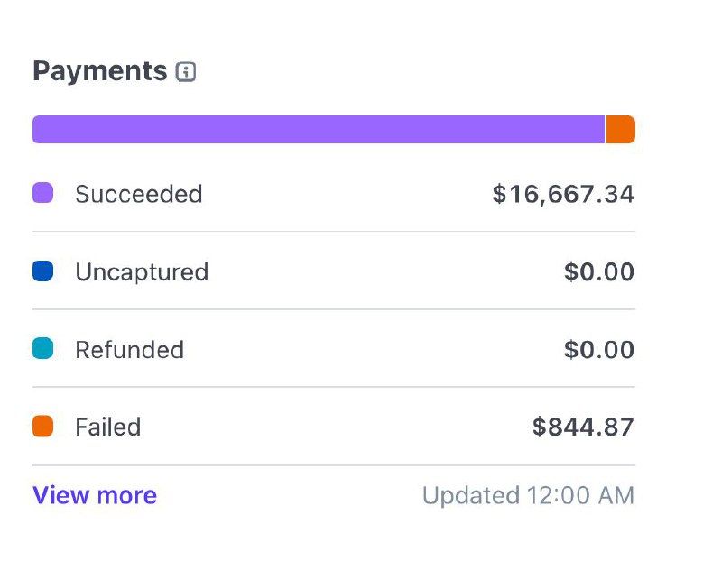The width and height of the screenshot is (722, 588).
Task: Click the Refunded $0.00 amount
Action: 599,350
